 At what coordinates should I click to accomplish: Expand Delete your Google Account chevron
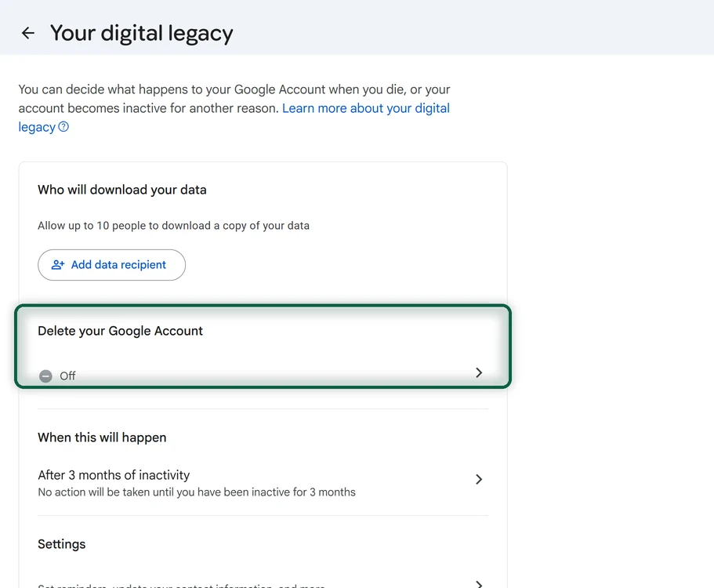click(479, 372)
